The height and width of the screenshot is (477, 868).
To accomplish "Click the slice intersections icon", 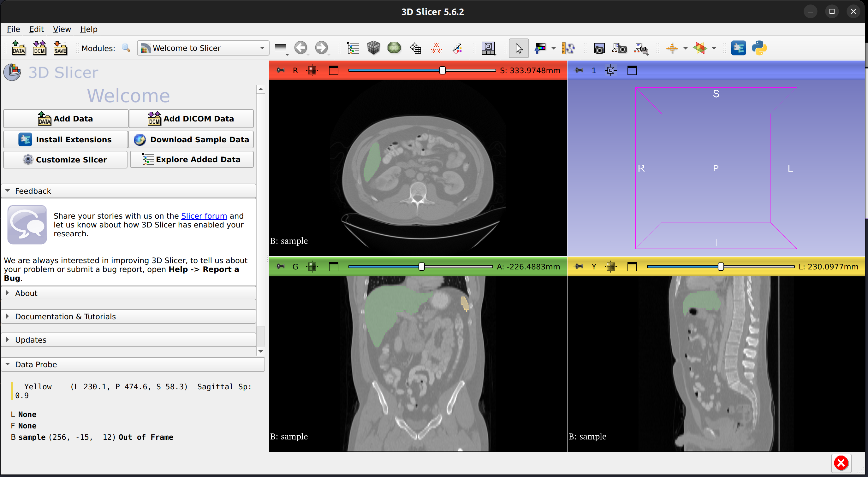I will coord(700,48).
